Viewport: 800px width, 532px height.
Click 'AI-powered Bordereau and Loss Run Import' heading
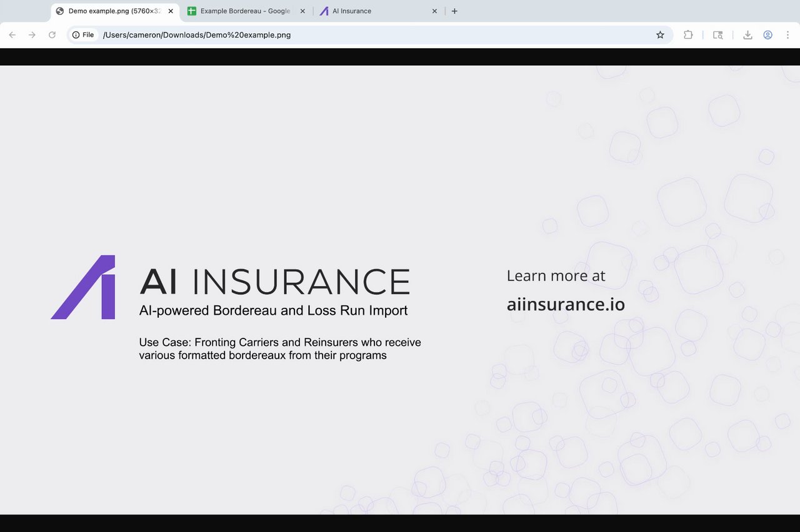273,310
